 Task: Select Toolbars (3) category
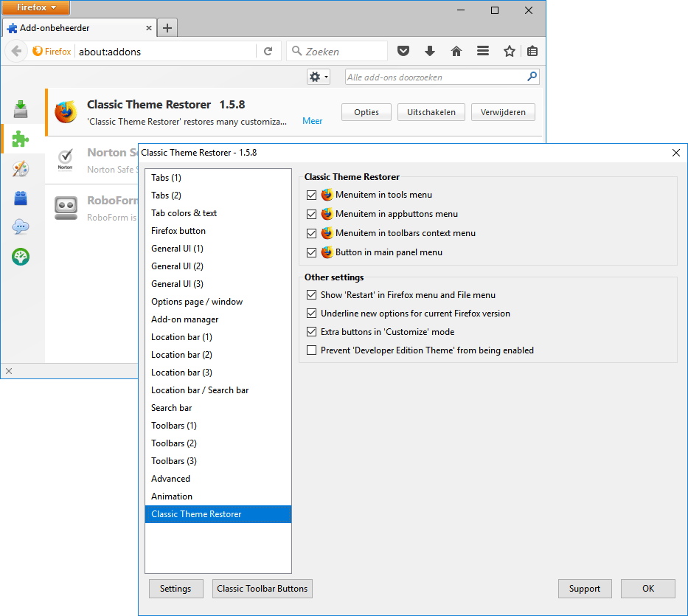[x=218, y=461]
